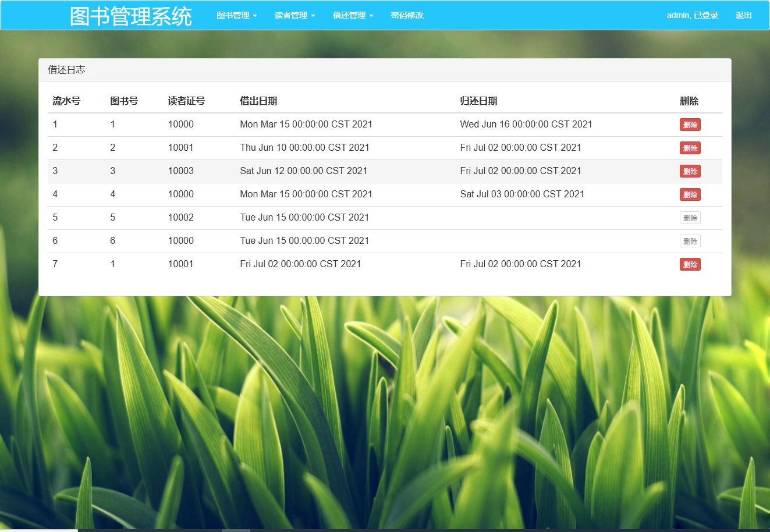Click the return date in serial 7 row
Viewport: 770px width, 532px height.
pos(520,264)
